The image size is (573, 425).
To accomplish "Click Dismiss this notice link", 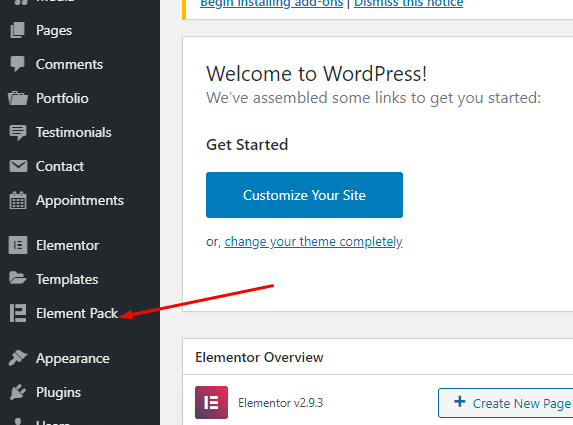I will [408, 4].
